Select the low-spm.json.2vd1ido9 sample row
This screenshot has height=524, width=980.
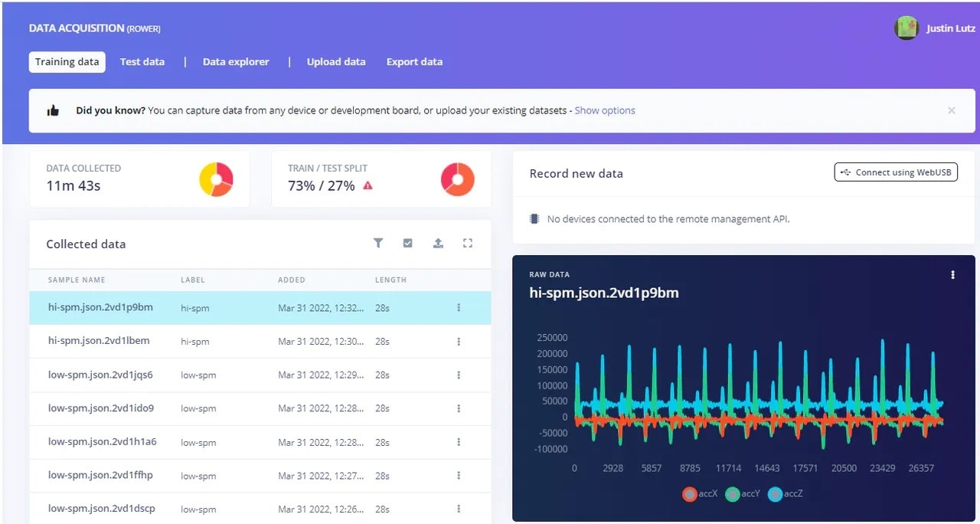pos(260,409)
